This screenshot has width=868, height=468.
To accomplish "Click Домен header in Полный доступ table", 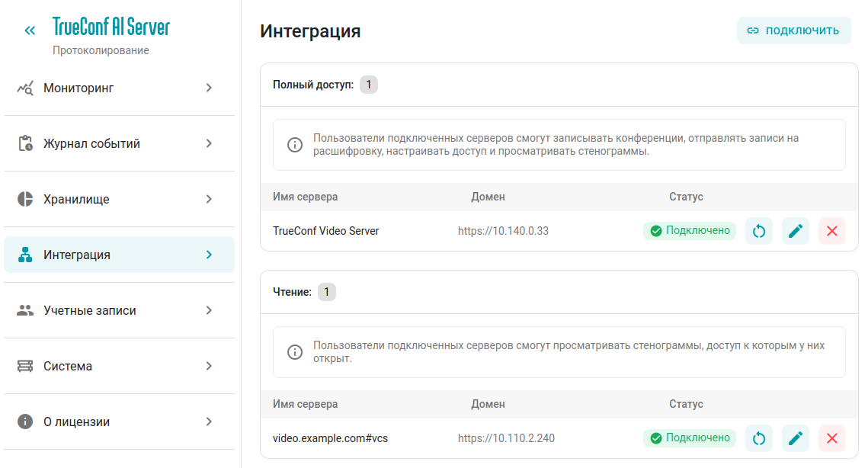I will 488,197.
